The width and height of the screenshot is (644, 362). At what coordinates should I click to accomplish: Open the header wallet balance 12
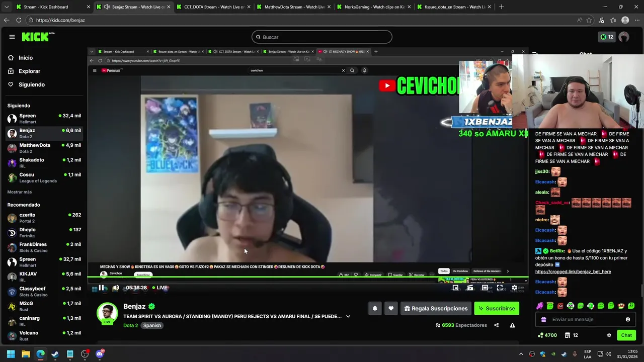click(x=607, y=37)
